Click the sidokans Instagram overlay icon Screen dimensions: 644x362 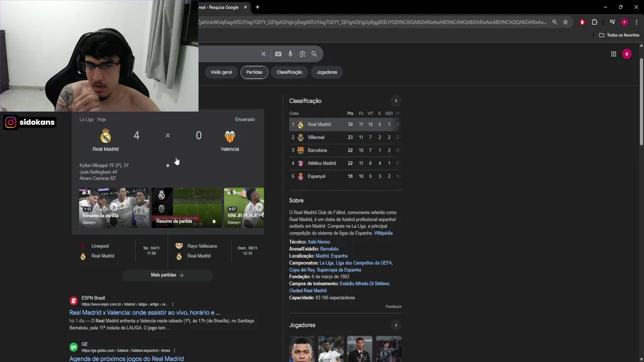[11, 122]
